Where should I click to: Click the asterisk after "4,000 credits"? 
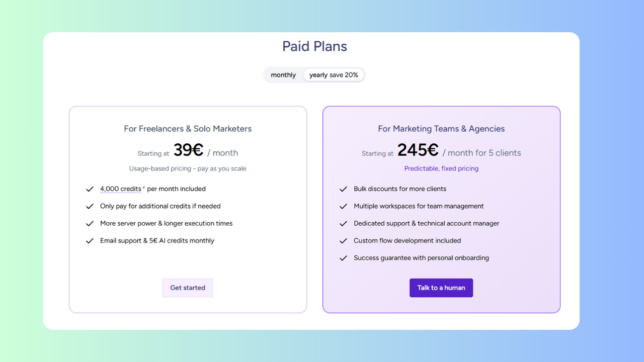pos(143,187)
